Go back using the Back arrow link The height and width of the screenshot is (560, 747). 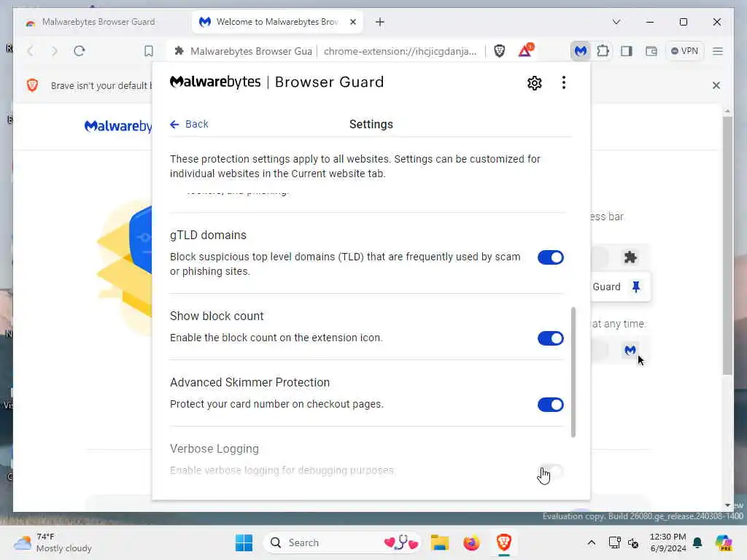(x=189, y=124)
